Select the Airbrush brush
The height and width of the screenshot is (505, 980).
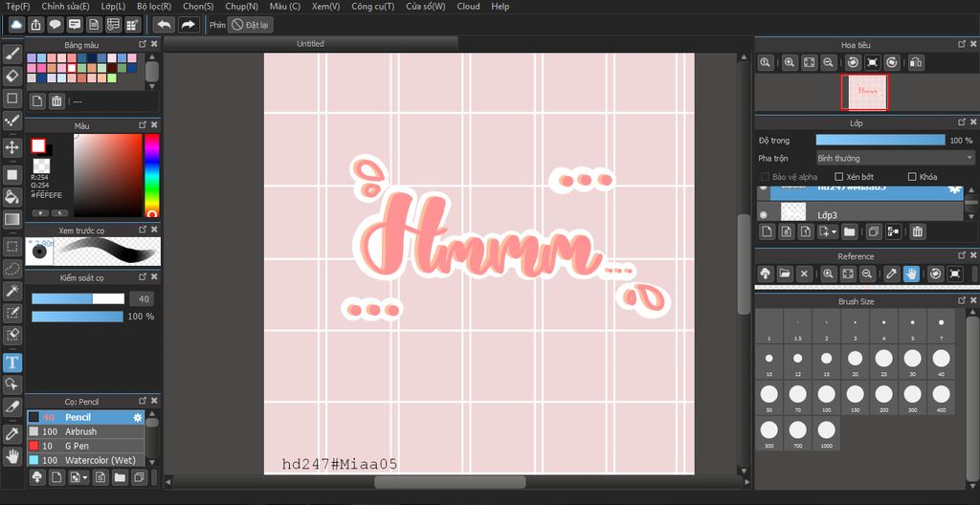(85, 432)
